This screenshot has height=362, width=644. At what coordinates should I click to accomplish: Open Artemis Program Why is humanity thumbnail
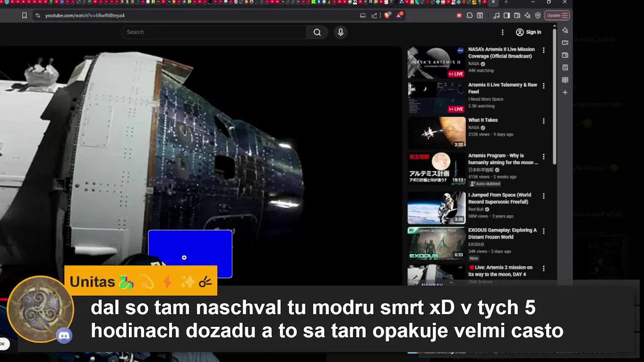(x=436, y=168)
